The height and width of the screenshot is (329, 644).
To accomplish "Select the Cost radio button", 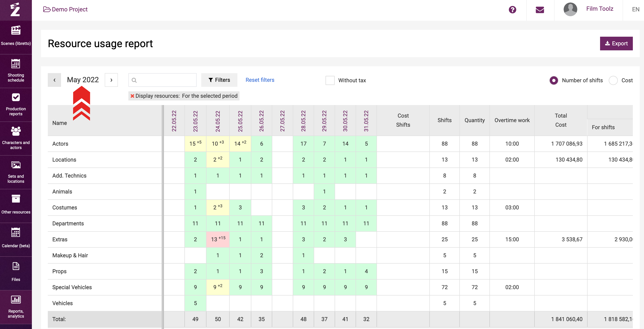I will (613, 80).
